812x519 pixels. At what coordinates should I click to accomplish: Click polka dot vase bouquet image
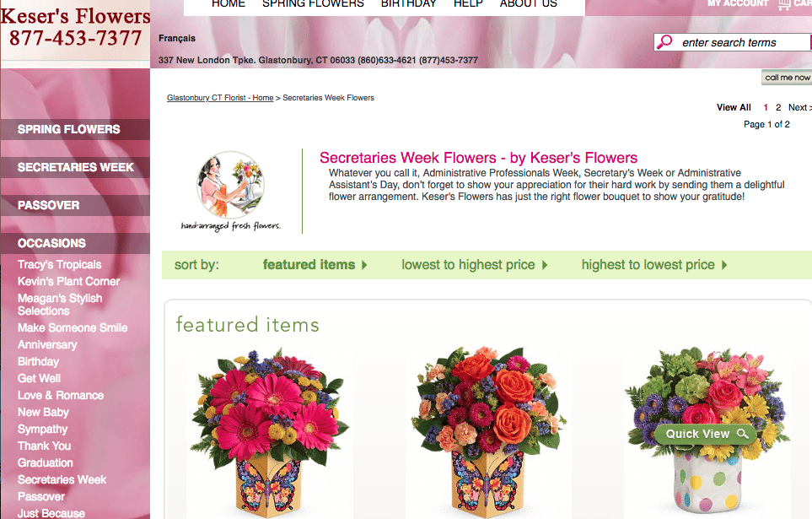click(x=707, y=431)
